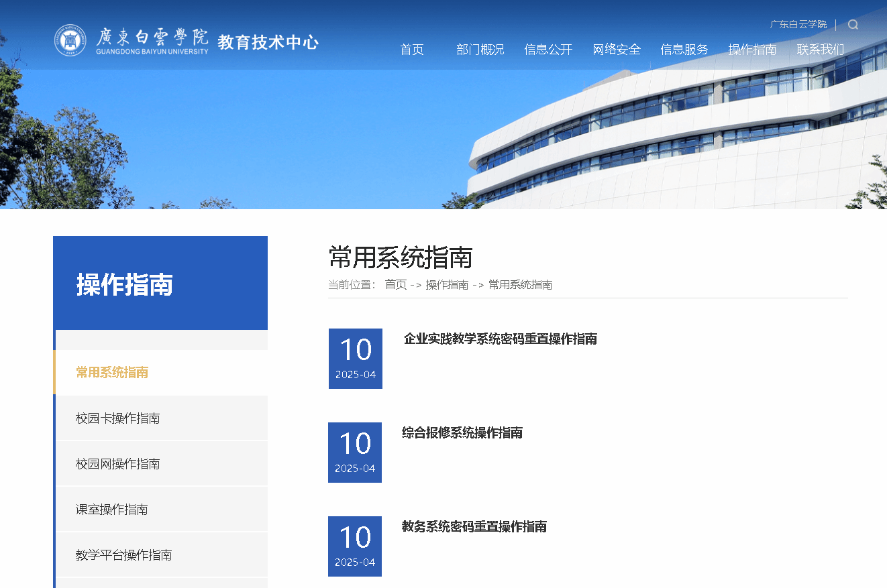Click breadcrumb link 操作指南
Viewport: 887px width, 588px height.
coord(447,284)
